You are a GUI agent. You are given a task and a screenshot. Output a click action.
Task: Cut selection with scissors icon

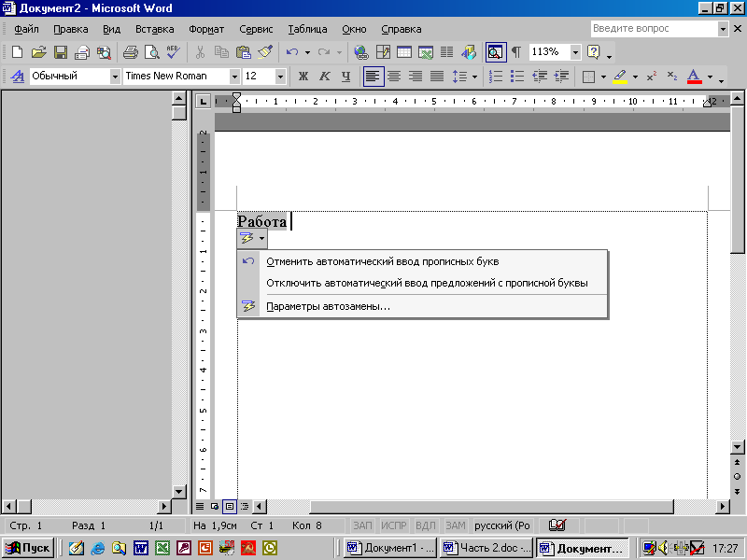200,52
